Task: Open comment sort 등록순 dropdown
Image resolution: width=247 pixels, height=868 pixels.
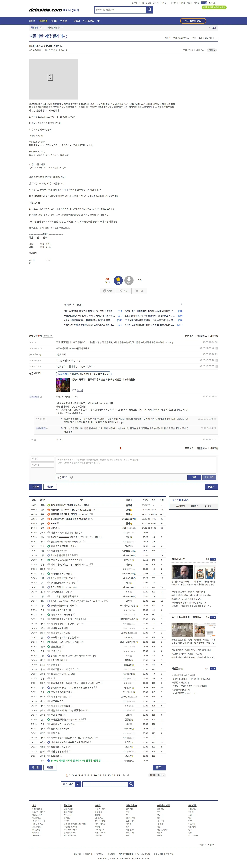Action: tap(48, 336)
